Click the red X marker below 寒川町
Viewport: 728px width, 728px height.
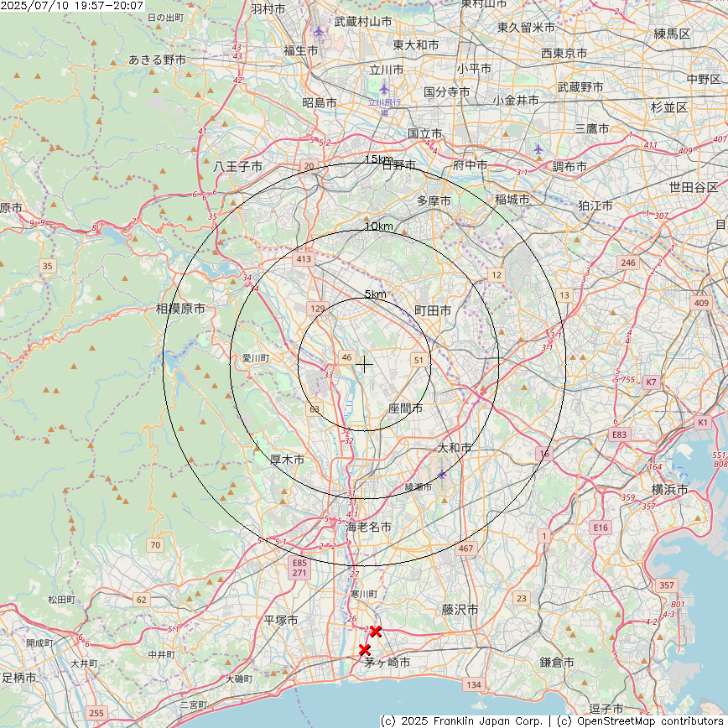tap(376, 631)
